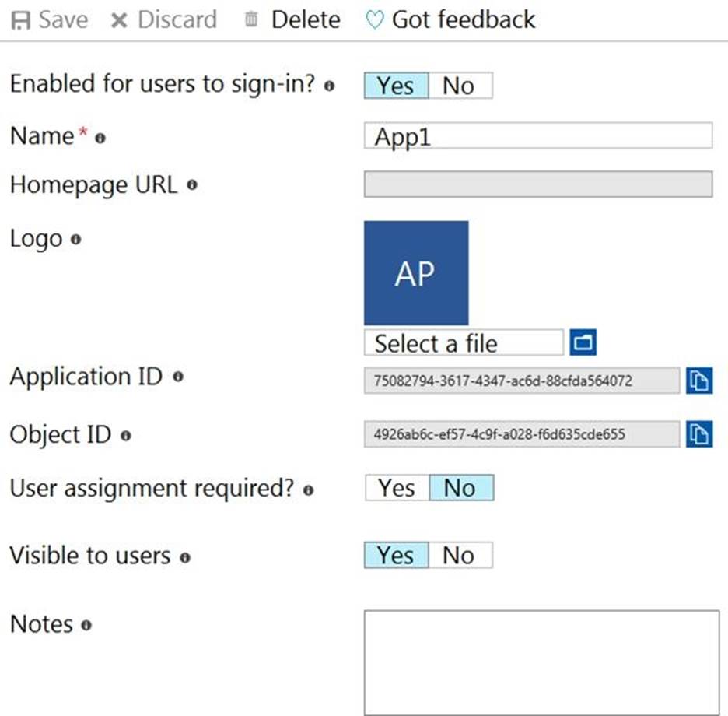Set Enabled for users to sign-in to No
This screenshot has width=728, height=716.
coord(459,86)
